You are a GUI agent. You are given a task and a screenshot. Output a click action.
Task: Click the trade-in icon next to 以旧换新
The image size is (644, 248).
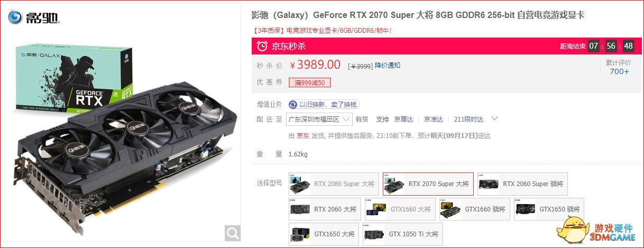click(x=293, y=104)
